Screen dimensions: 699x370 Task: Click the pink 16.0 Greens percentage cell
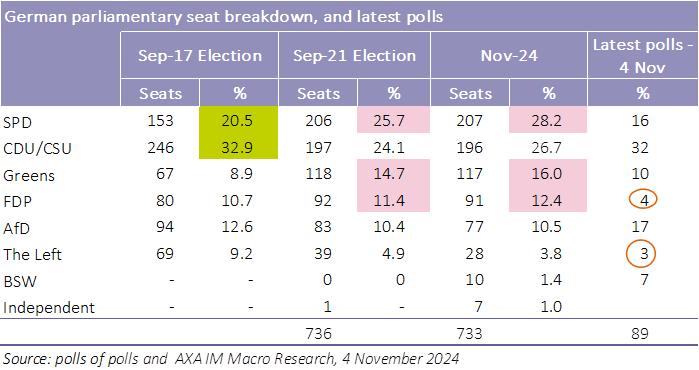(x=548, y=173)
